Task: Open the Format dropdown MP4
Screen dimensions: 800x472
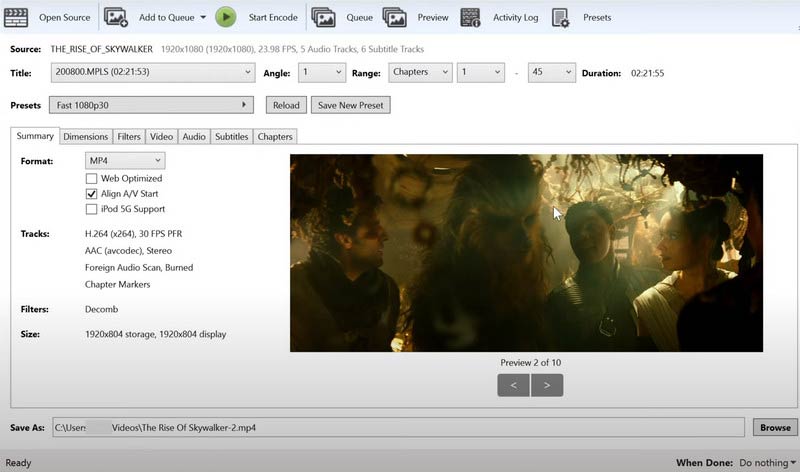Action: tap(125, 161)
